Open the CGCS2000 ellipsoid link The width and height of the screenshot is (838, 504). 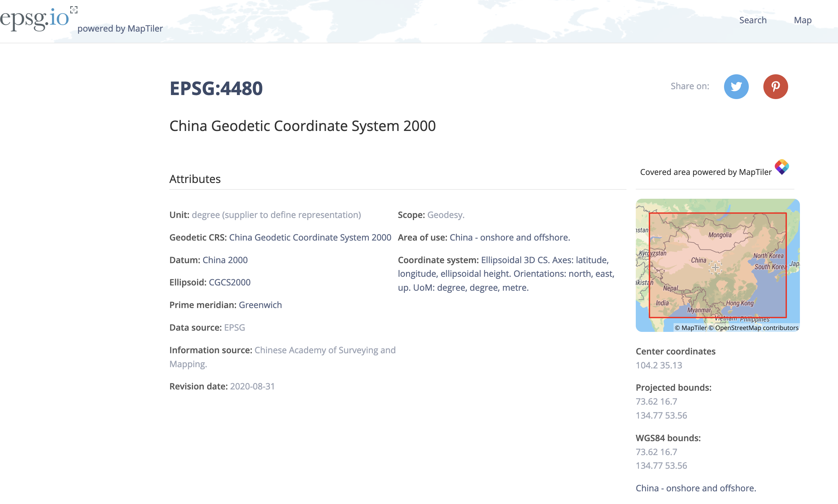click(229, 282)
